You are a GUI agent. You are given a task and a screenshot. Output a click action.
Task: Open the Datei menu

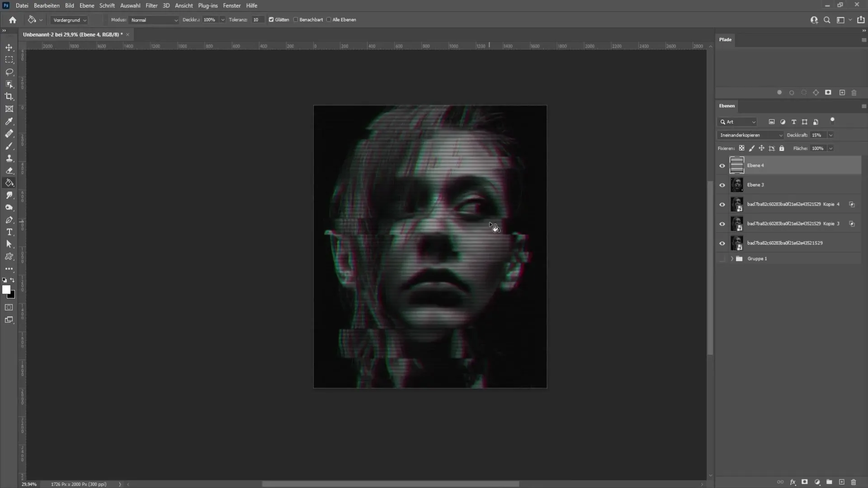click(x=22, y=5)
